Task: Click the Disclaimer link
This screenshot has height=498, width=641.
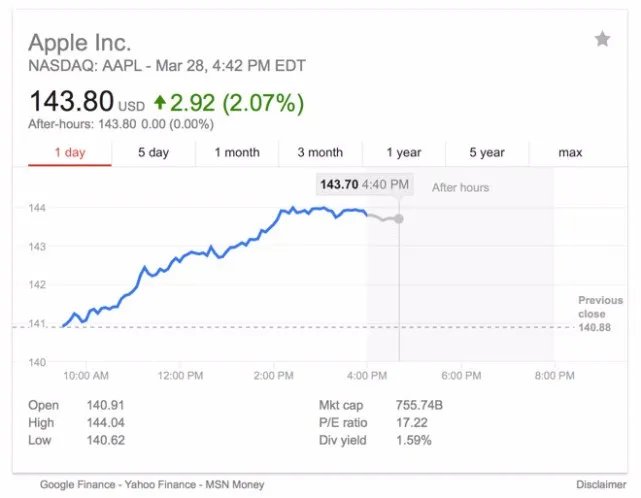Action: 600,485
